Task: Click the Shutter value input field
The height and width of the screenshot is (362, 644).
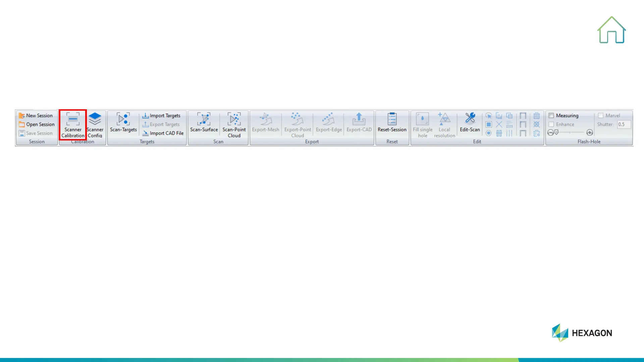Action: point(624,124)
